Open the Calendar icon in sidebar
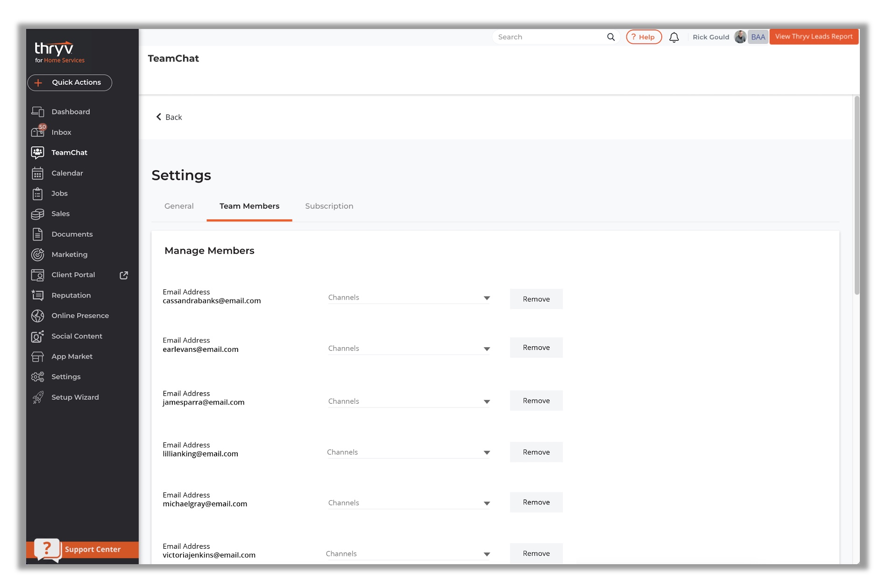Viewport: 879px width, 588px height. (37, 173)
